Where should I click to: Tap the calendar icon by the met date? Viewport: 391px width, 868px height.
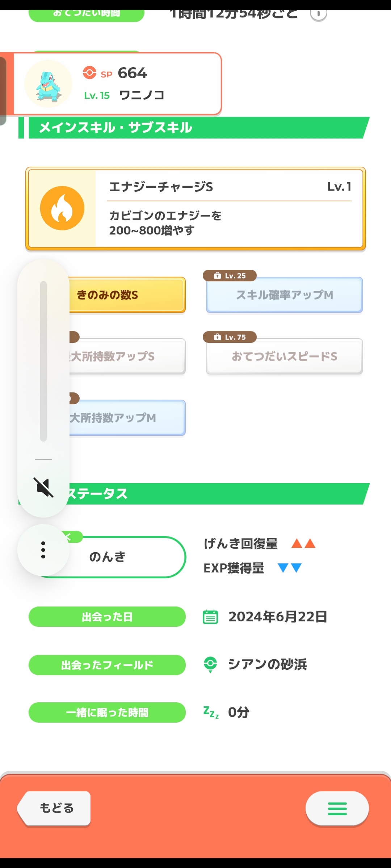tap(210, 617)
